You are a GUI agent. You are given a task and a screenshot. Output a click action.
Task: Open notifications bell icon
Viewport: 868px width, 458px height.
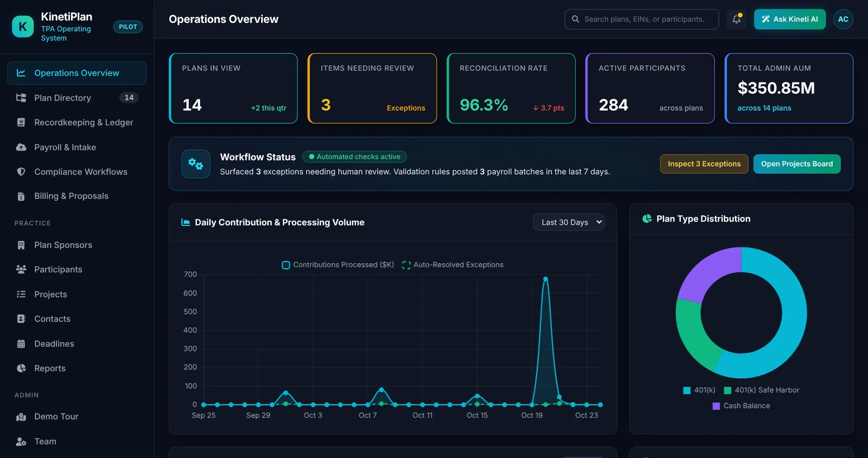click(737, 19)
